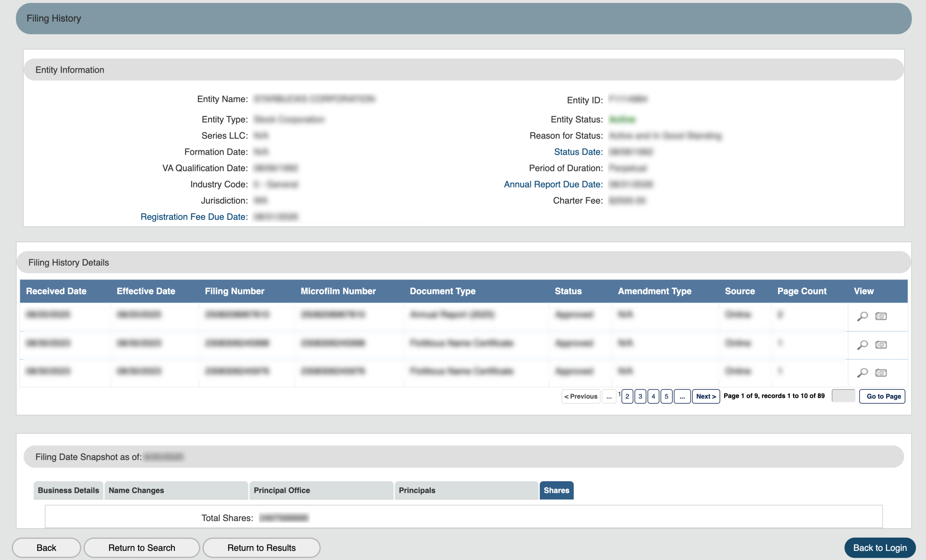This screenshot has width=926, height=560.
Task: Go to page 5 of filing history
Action: coord(666,396)
